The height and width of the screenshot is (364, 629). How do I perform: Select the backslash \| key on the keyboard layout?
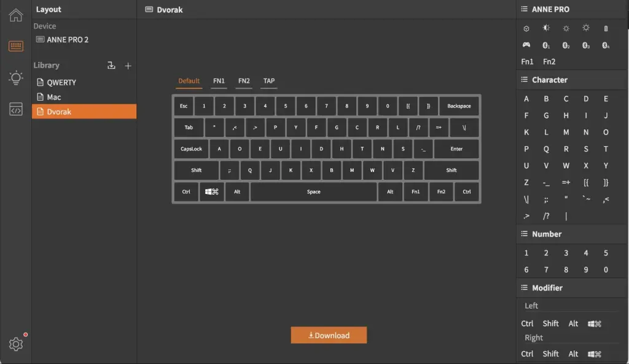tap(464, 128)
